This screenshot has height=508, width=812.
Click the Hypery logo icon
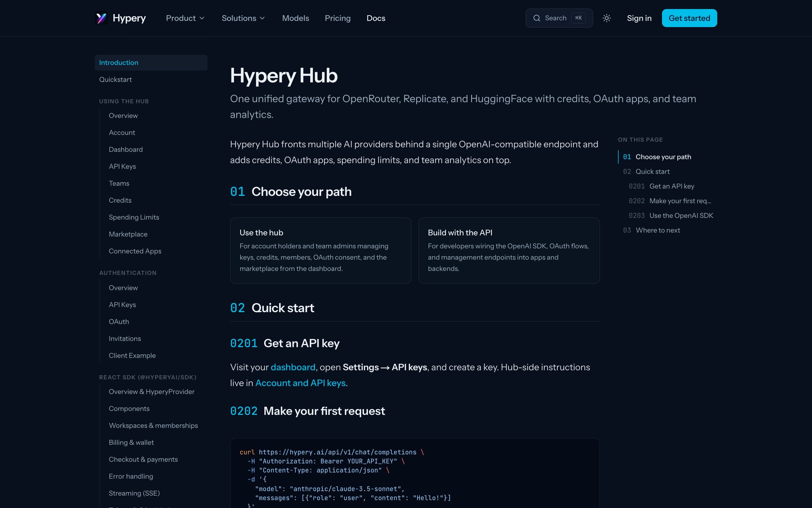click(101, 18)
